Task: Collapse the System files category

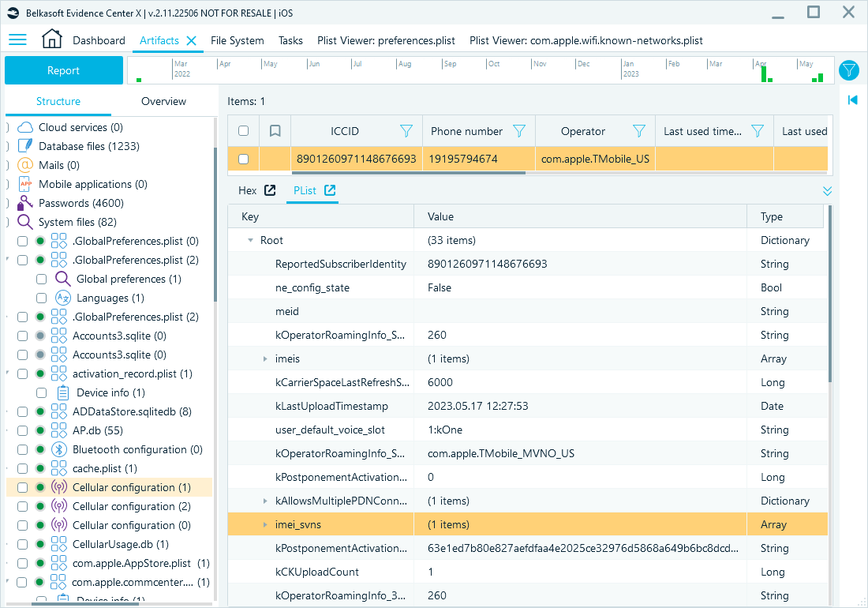Action: 8,222
